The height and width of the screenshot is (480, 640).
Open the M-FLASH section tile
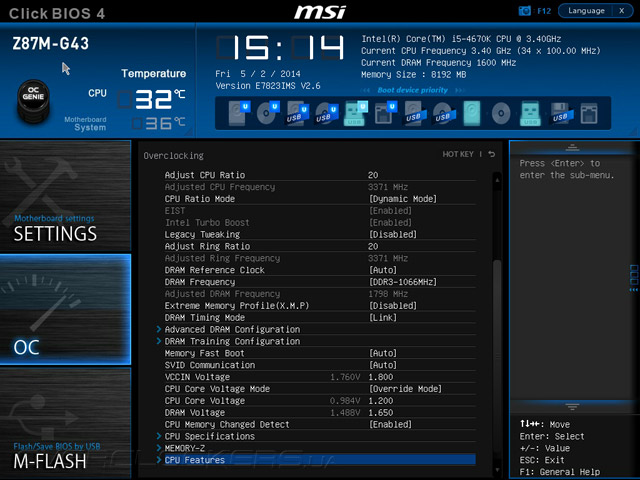[x=65, y=423]
